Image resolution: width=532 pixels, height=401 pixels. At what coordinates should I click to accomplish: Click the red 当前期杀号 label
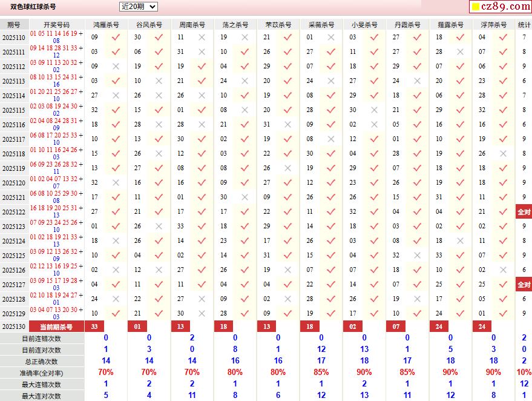click(x=56, y=326)
